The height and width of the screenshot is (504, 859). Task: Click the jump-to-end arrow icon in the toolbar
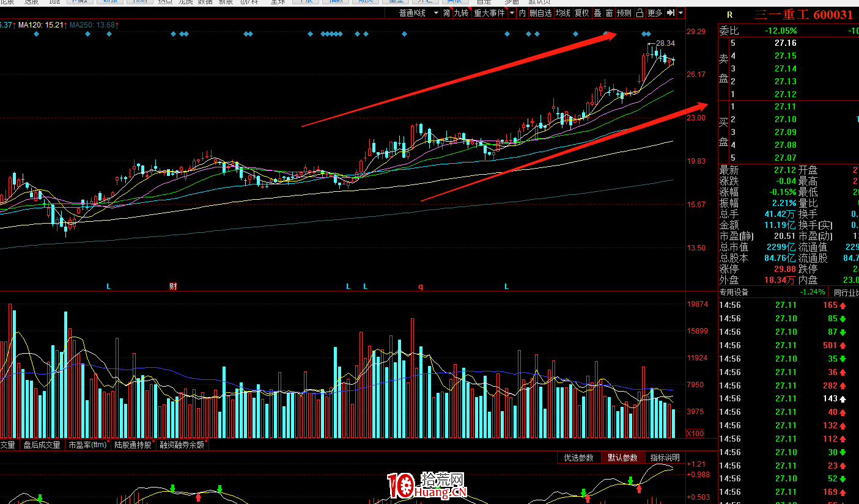click(670, 13)
